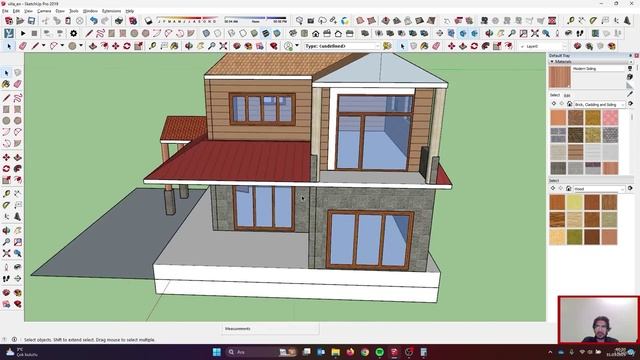The height and width of the screenshot is (360, 640).
Task: Activate the Scale tool in left toolbar
Action: [6, 180]
